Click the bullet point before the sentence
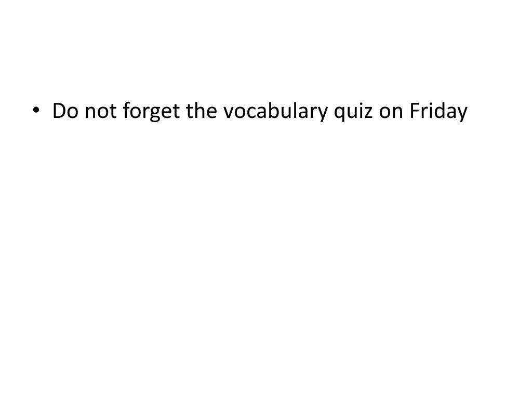Viewport: 532px width, 399px height. pyautogui.click(x=36, y=110)
